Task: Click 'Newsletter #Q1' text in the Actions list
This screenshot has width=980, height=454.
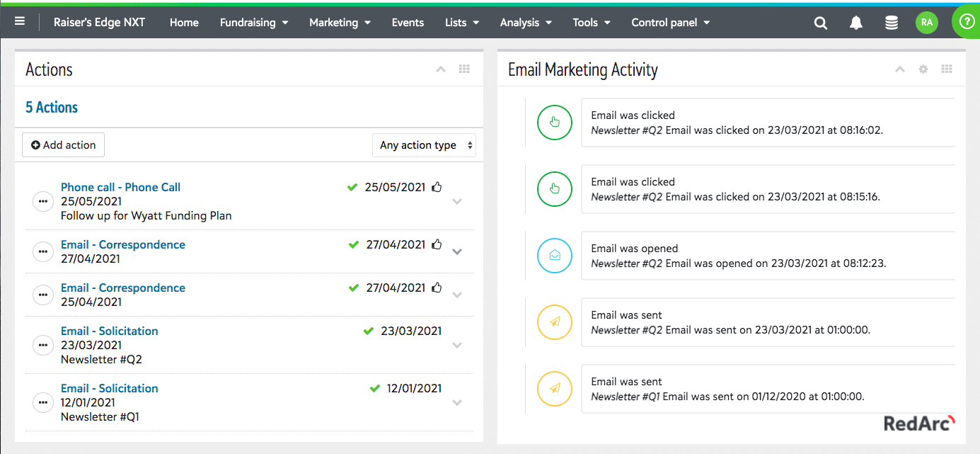Action: click(100, 416)
